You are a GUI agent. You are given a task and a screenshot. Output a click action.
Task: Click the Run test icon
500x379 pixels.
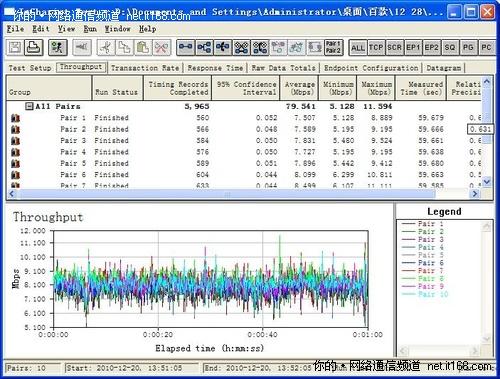click(57, 48)
